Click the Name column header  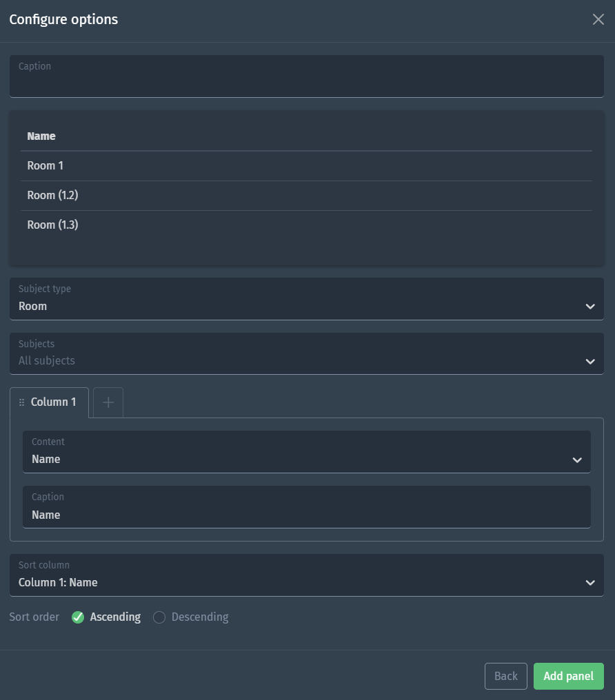pos(41,136)
